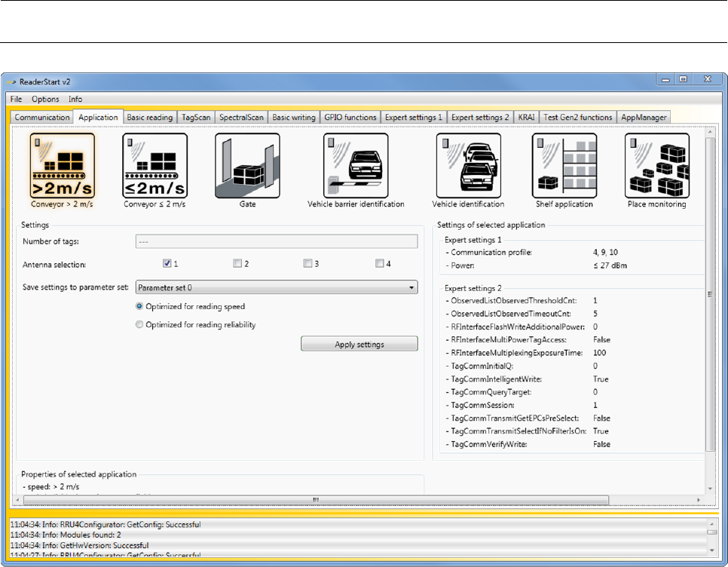Uncheck antenna 1 checkbox
Viewport: 728px width, 567px height.
point(167,263)
